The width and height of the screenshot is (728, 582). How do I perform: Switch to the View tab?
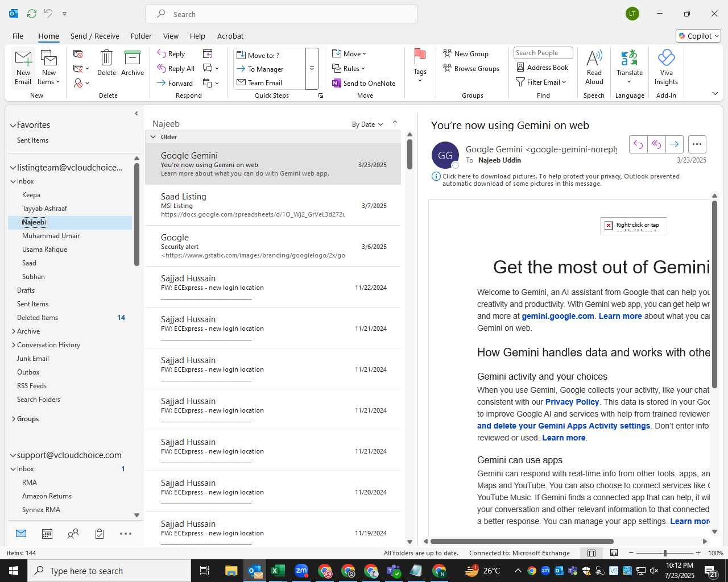171,36
